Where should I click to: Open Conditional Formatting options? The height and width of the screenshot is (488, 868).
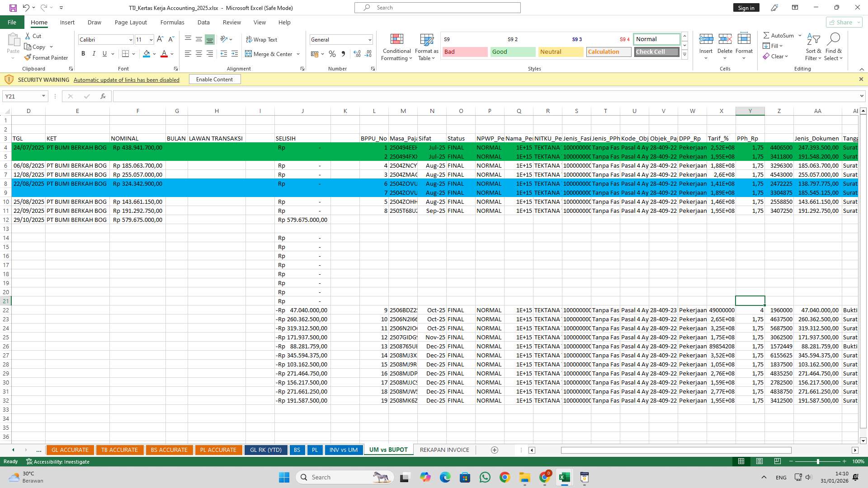coord(396,47)
